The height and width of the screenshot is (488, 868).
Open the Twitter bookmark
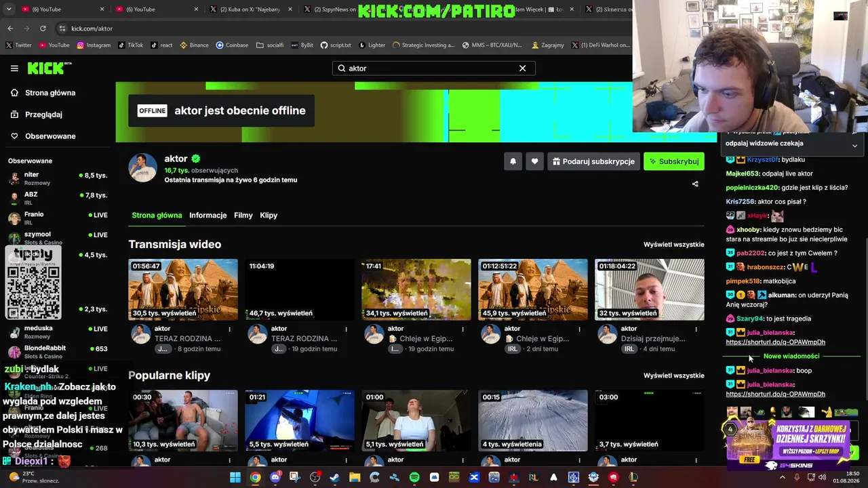[x=18, y=45]
